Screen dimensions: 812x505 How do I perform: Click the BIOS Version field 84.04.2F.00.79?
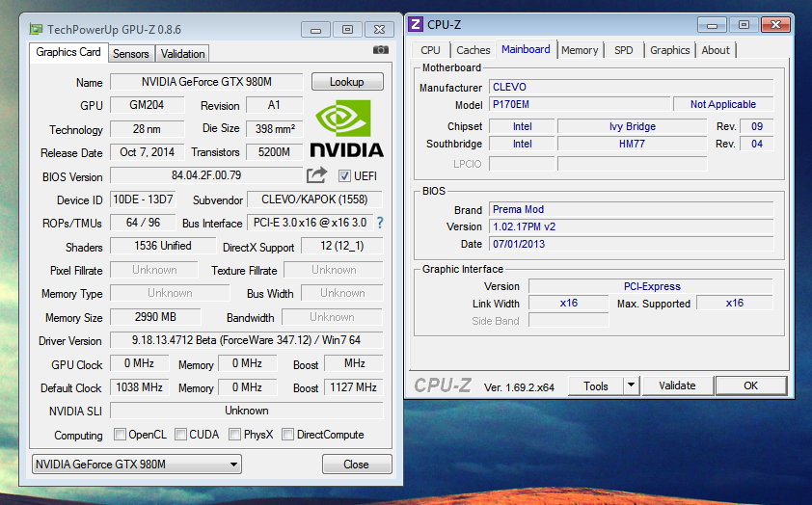point(206,175)
